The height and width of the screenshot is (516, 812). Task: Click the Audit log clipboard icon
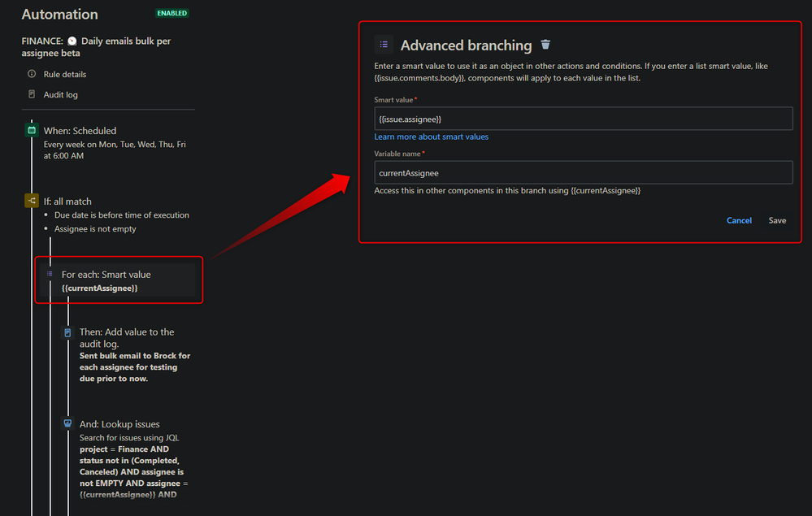pos(32,94)
